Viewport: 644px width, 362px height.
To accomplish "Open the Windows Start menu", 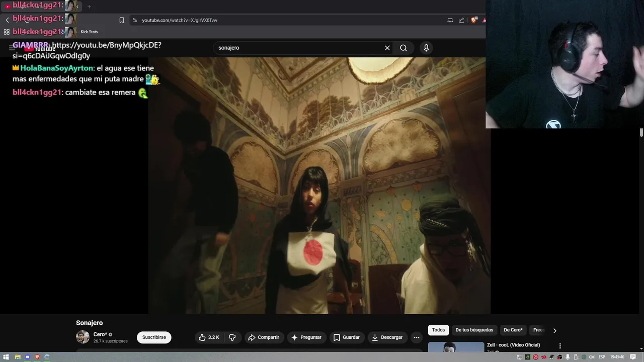I will tap(7, 357).
